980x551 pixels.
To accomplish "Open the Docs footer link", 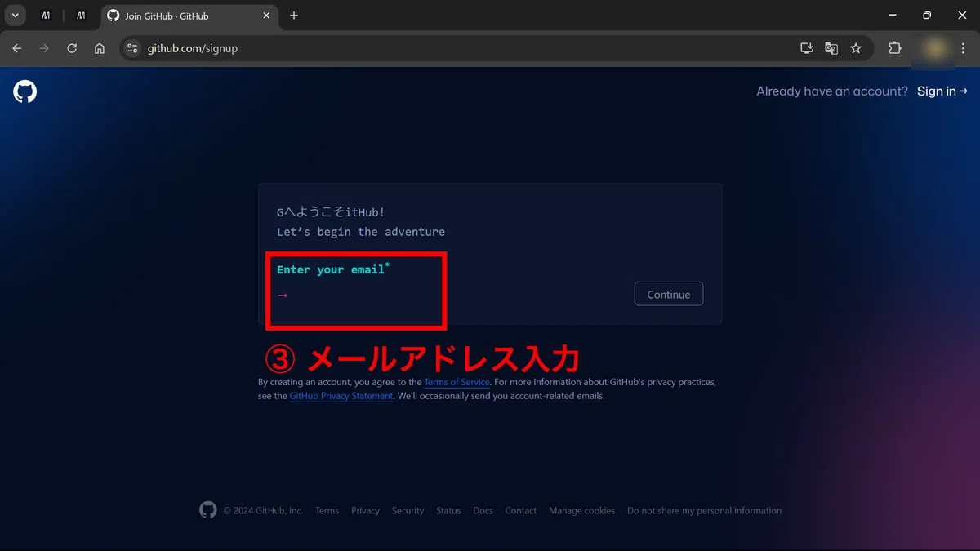I will [x=483, y=511].
